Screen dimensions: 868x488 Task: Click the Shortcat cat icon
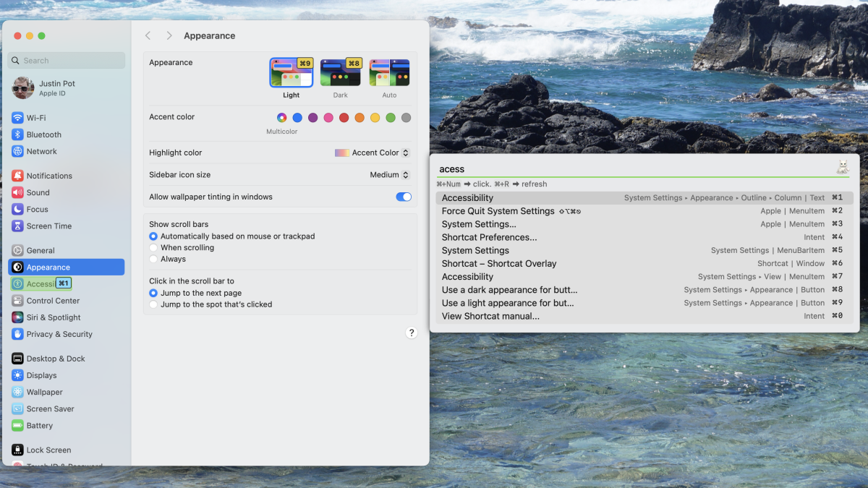pos(843,167)
